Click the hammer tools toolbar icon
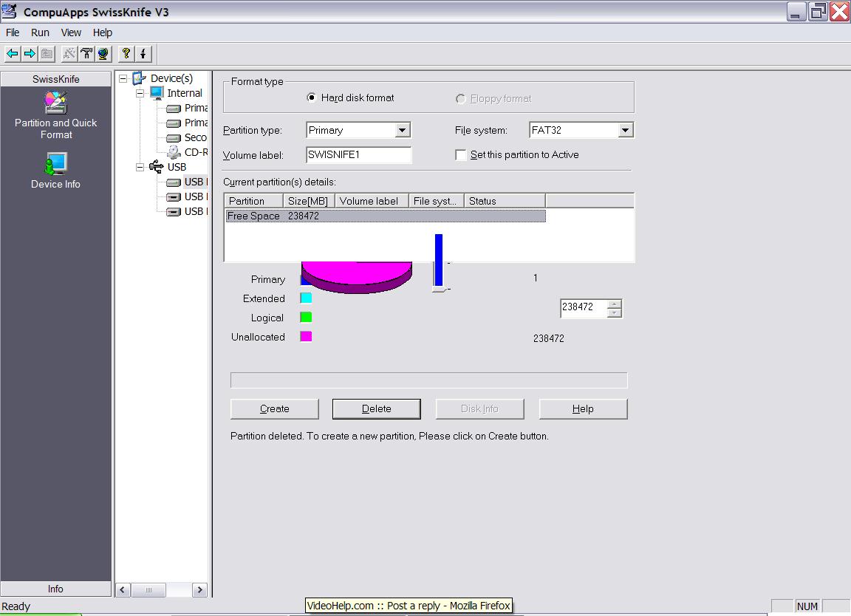851x616 pixels. (x=86, y=53)
